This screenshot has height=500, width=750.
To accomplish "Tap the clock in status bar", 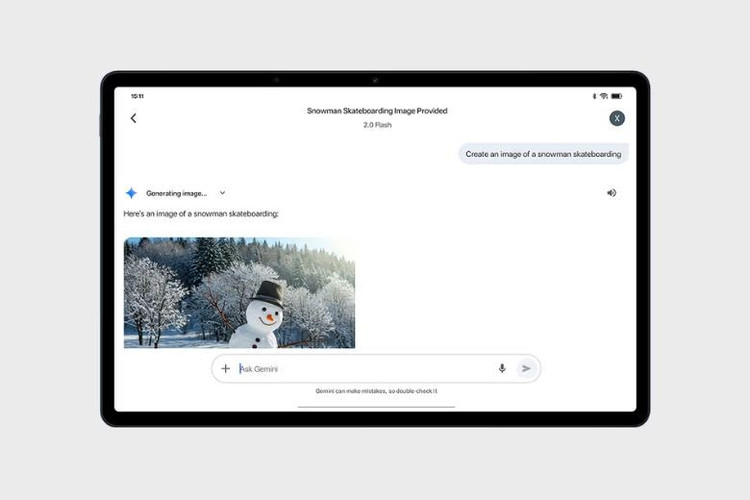I will [137, 96].
